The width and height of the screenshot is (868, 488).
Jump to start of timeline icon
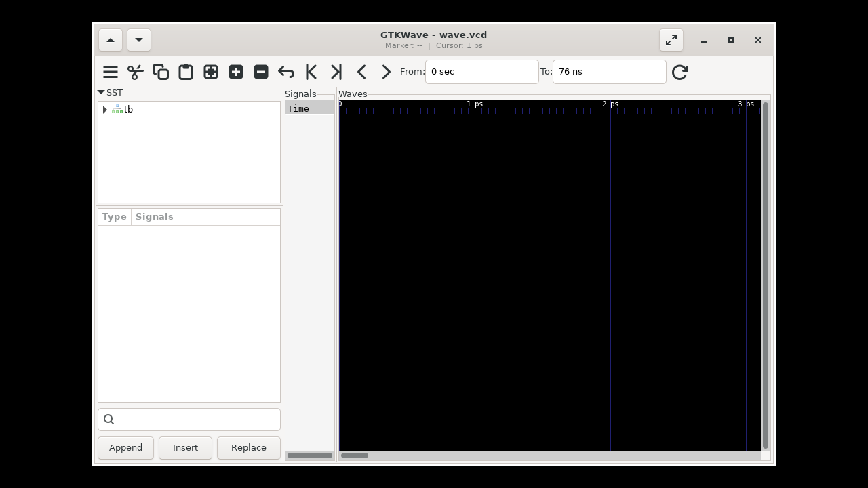tap(311, 72)
